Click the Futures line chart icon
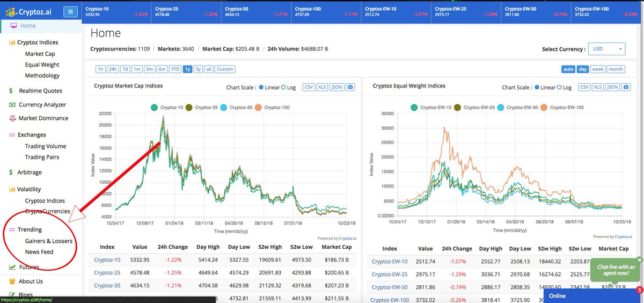 tap(12, 267)
